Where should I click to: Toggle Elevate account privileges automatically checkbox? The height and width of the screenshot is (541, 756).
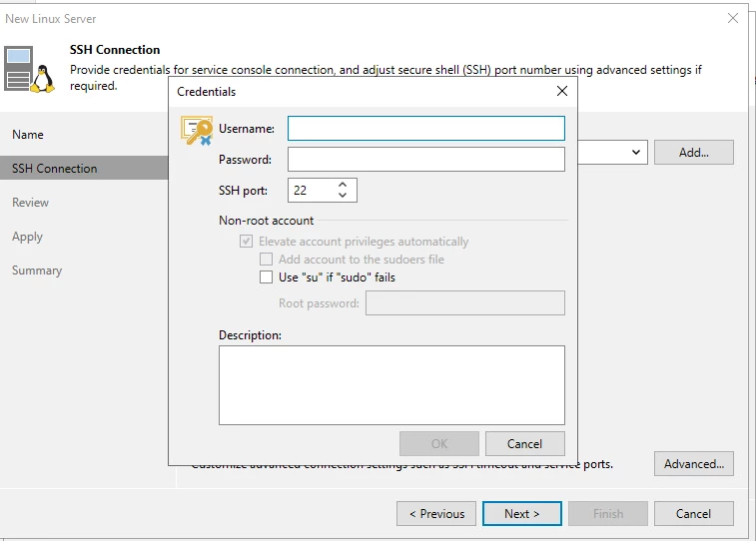click(246, 242)
